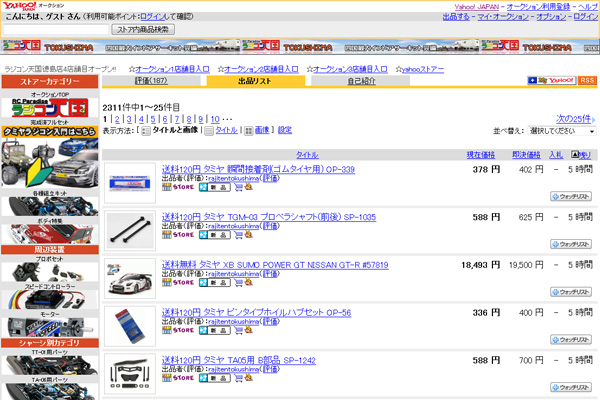
Task: Select the 出品リスト tab
Action: (256, 81)
